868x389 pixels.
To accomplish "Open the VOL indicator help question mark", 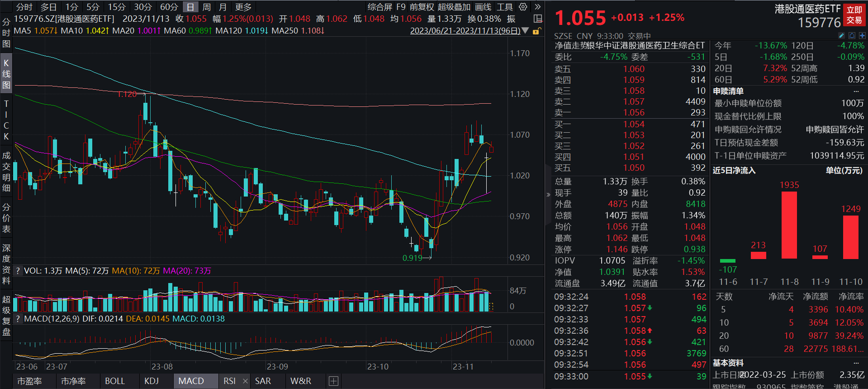I will tap(18, 271).
